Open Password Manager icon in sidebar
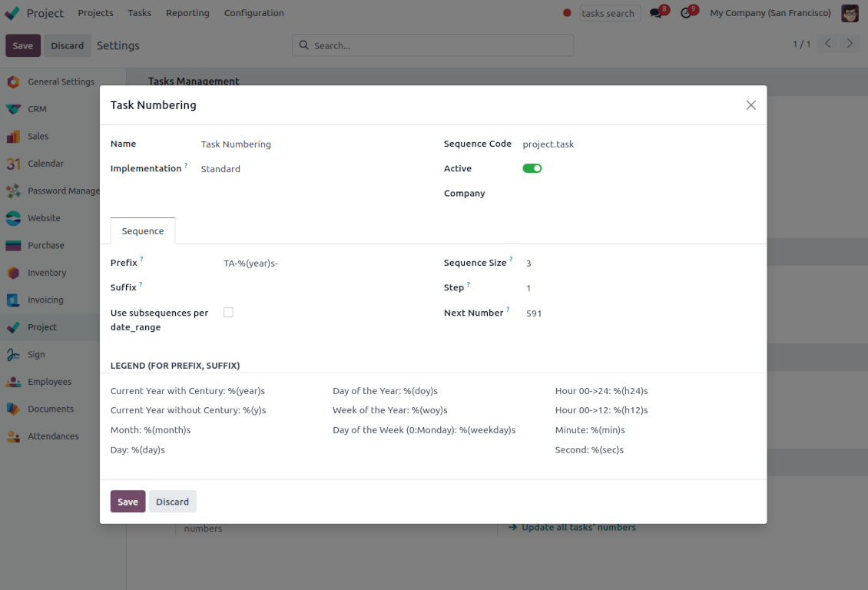Viewport: 868px width, 590px height. [13, 191]
